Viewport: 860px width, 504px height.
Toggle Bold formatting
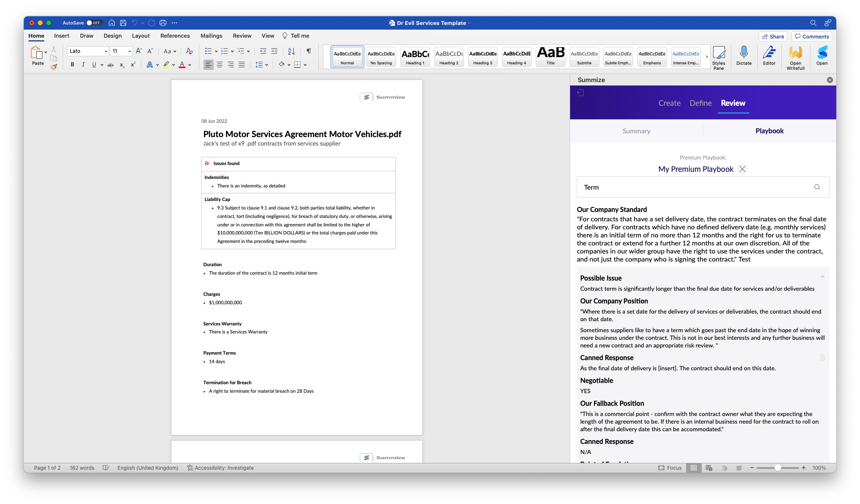72,65
